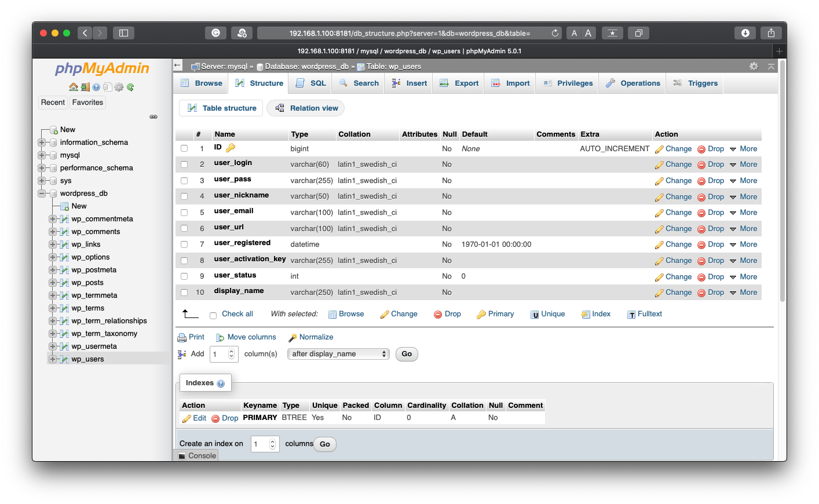The image size is (819, 504).
Task: Click Move columns icon
Action: [x=220, y=338]
